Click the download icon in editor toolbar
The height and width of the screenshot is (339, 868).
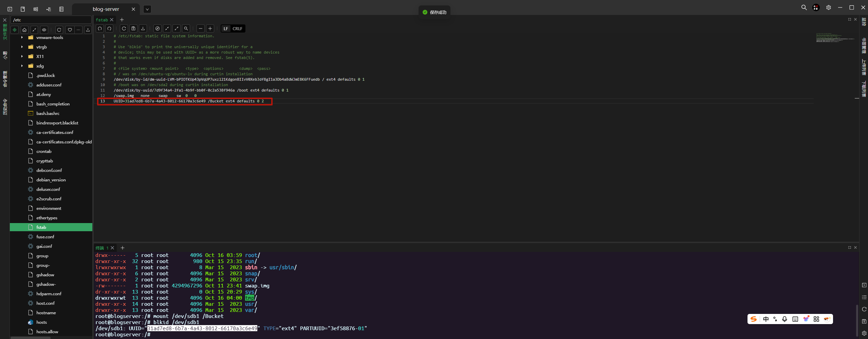143,28
